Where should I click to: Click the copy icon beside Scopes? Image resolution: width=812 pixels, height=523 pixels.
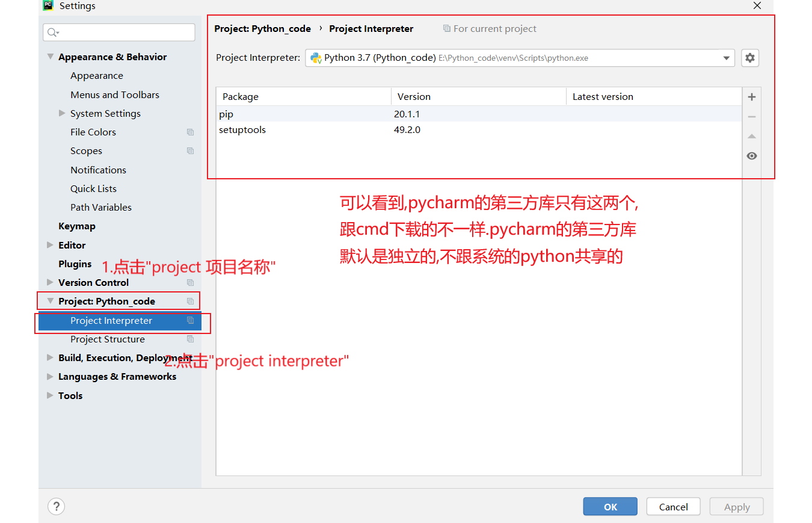[190, 151]
